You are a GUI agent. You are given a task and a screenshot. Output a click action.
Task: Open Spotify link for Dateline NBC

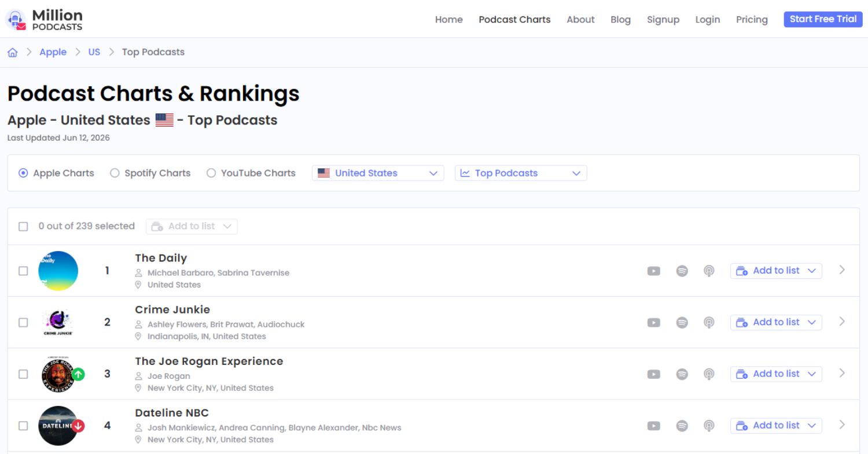(682, 426)
